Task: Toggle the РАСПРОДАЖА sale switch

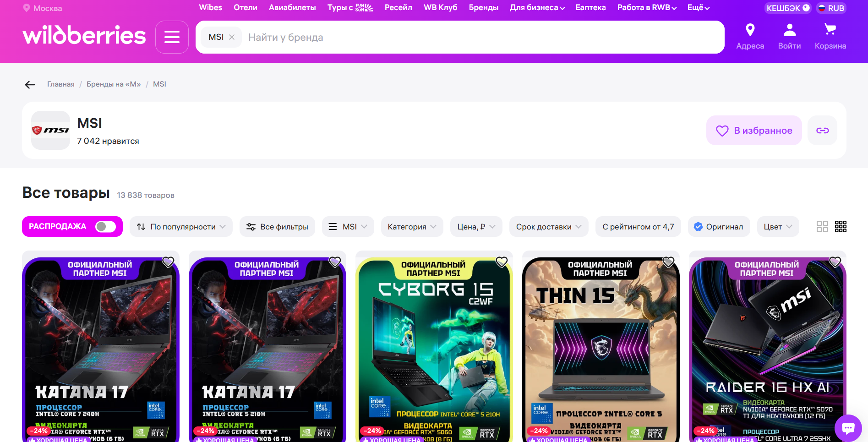Action: point(105,227)
